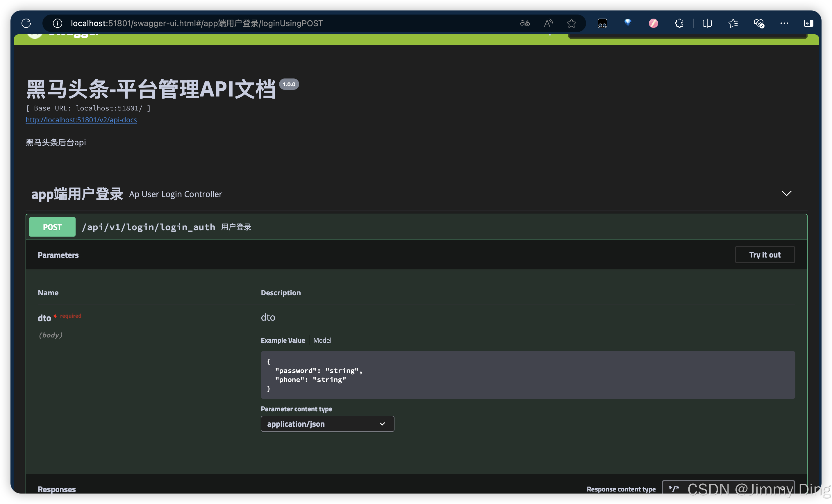Collapse the app端用户登录 section chevron
The height and width of the screenshot is (504, 832).
coord(786,193)
